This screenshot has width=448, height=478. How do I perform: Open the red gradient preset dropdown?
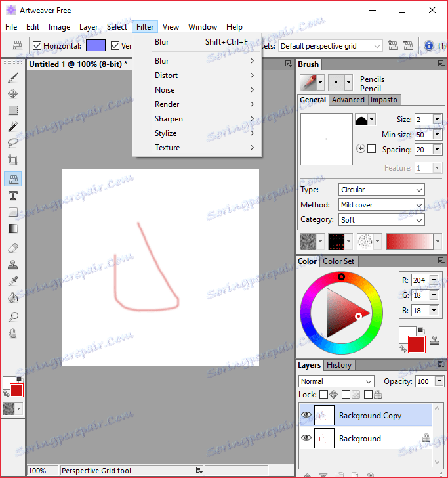[438, 242]
